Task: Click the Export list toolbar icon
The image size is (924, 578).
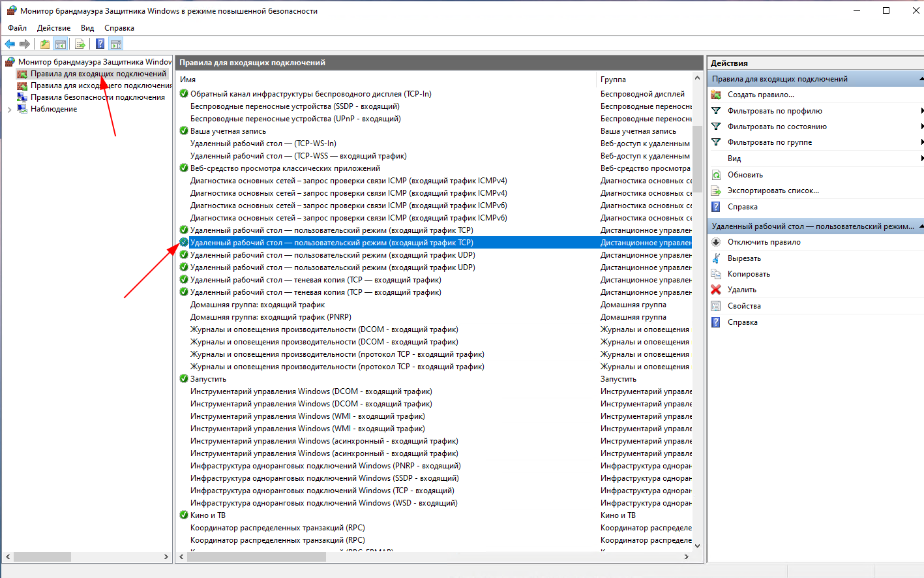Action: point(80,44)
